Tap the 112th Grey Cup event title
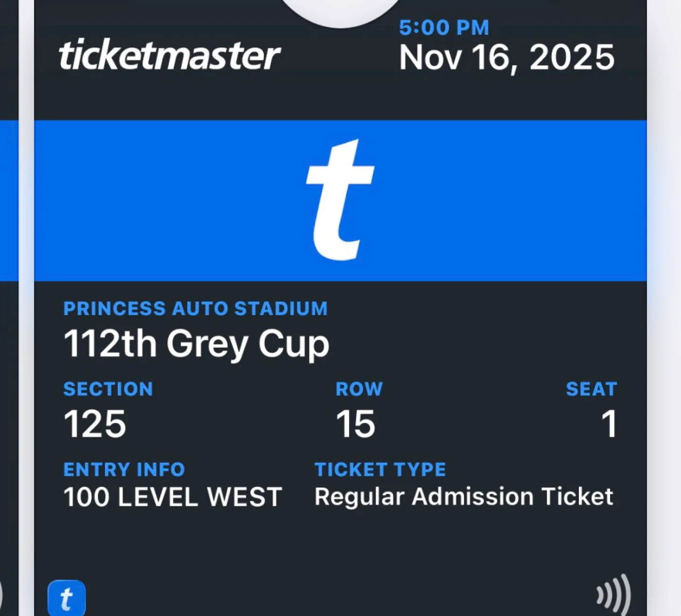The image size is (681, 616). pyautogui.click(x=196, y=343)
